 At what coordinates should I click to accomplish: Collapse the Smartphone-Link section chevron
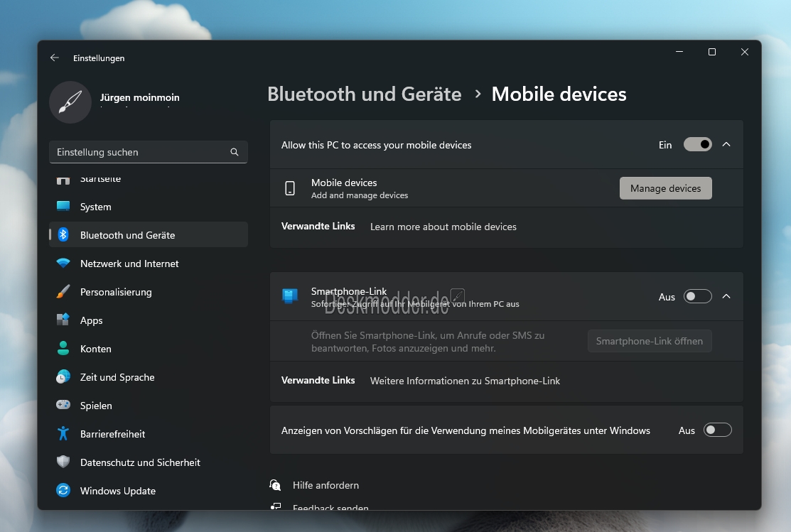click(x=726, y=296)
